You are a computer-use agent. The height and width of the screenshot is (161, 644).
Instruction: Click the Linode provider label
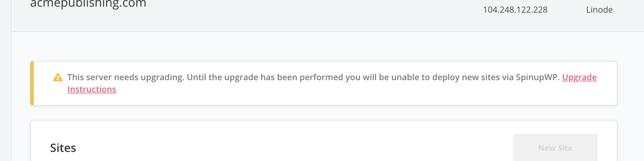(x=599, y=10)
